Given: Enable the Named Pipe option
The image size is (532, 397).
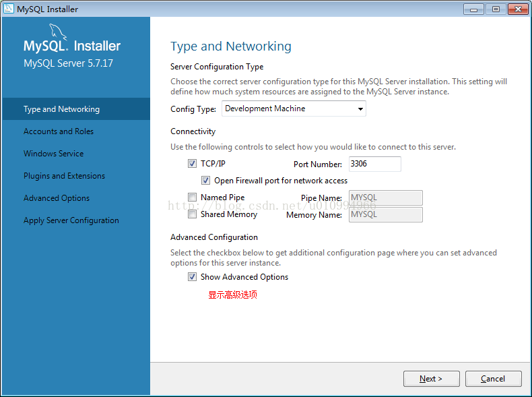Looking at the screenshot, I should point(193,197).
